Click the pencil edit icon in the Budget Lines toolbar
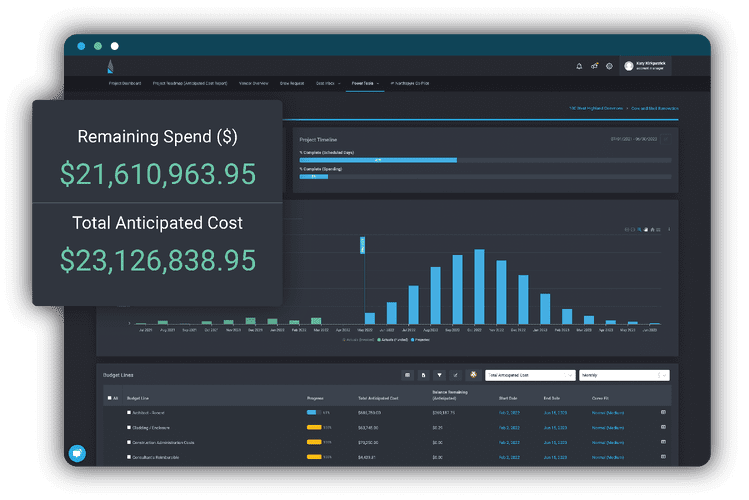749x500 pixels. pos(455,375)
